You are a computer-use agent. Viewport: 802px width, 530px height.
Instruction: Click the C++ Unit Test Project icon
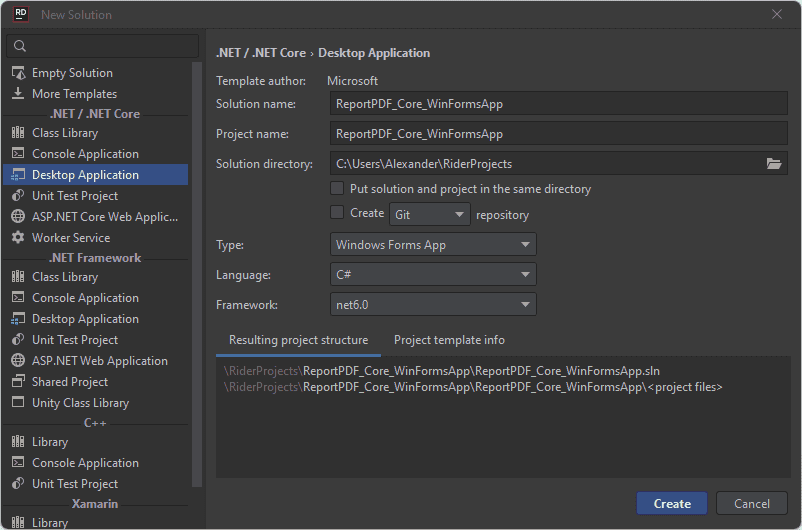tap(18, 483)
